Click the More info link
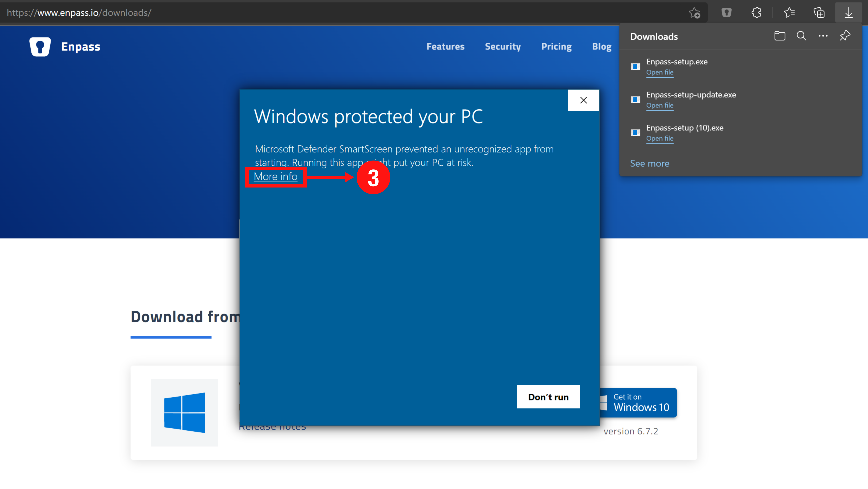This screenshot has width=868, height=489. coord(275,177)
